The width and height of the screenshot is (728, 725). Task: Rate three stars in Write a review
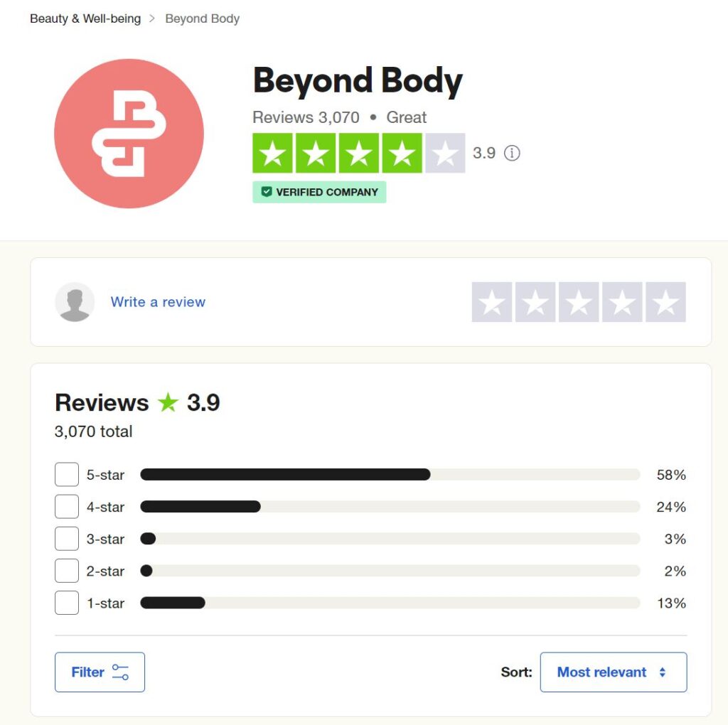coord(579,302)
